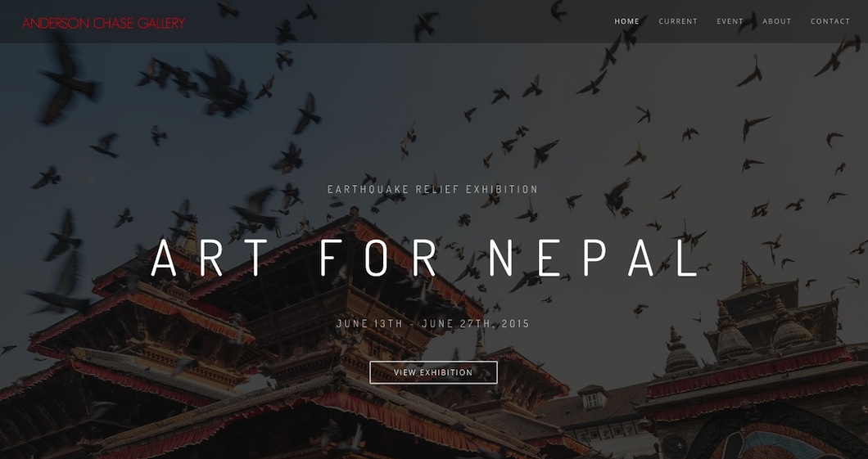Go to the Current exhibitions page
The height and width of the screenshot is (459, 868).
[x=678, y=21]
